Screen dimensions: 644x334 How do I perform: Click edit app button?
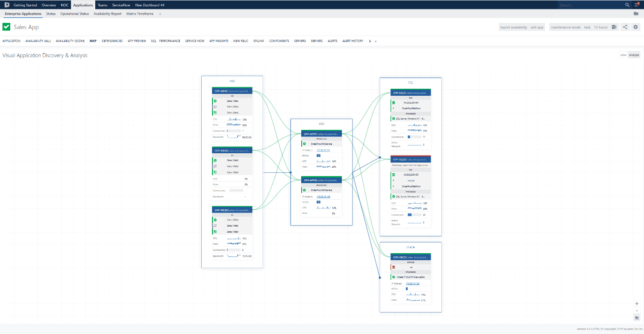coord(537,27)
